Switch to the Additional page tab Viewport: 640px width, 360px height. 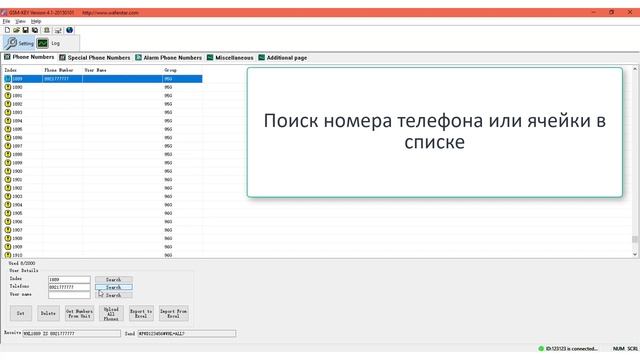tap(282, 58)
